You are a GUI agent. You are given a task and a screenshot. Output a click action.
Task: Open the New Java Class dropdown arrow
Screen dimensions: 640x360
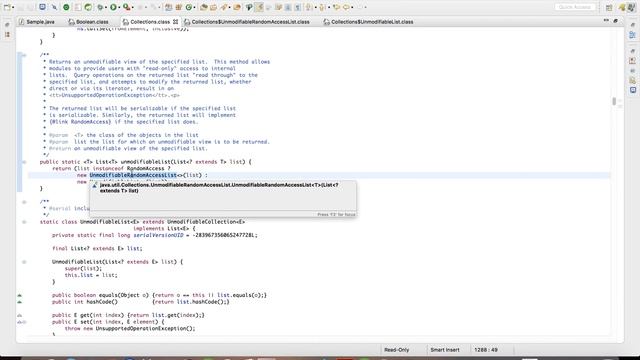click(195, 7)
